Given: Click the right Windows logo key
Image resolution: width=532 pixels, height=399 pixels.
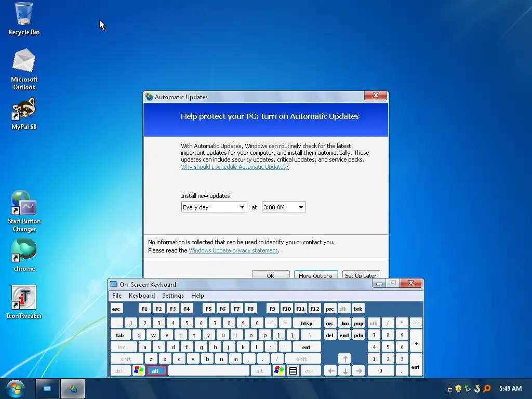Looking at the screenshot, I should [279, 370].
